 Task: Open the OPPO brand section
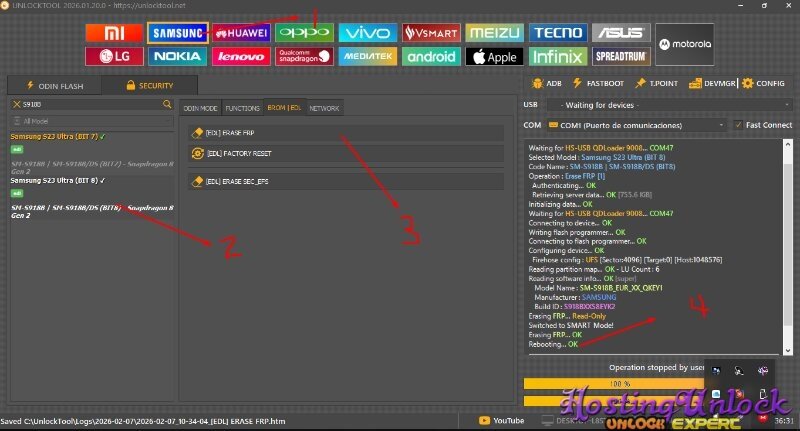[304, 33]
